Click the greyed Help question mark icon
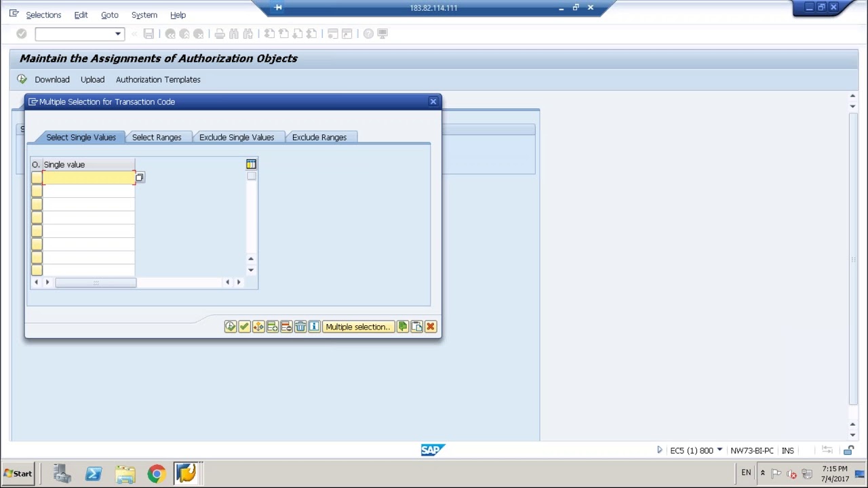This screenshot has width=868, height=488. coord(368,34)
